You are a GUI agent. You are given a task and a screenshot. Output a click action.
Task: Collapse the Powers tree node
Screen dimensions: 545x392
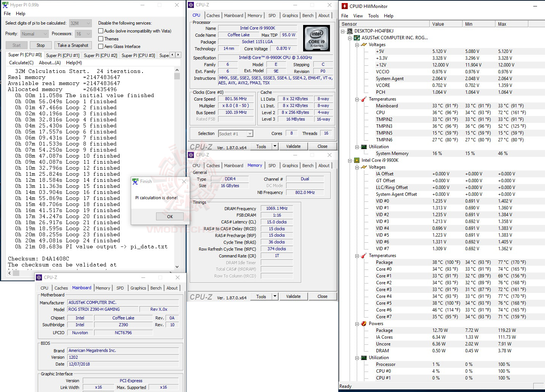tap(356, 324)
